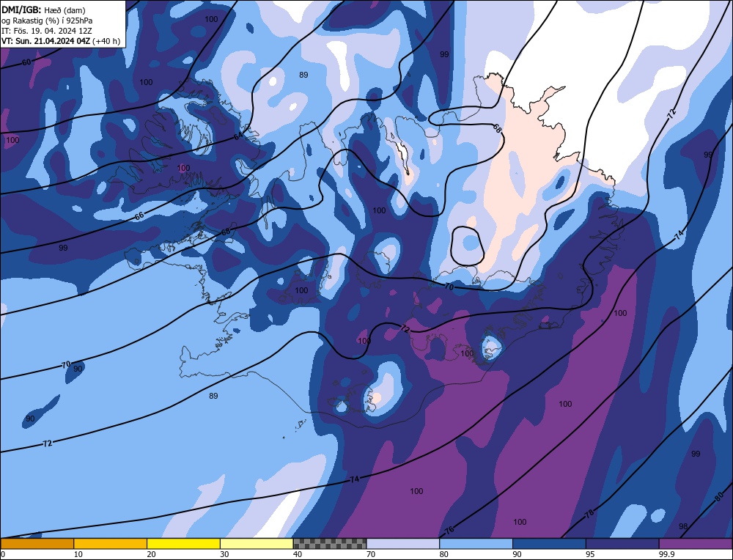Click the gray checkered 40–70 legend swatch

[x=330, y=543]
